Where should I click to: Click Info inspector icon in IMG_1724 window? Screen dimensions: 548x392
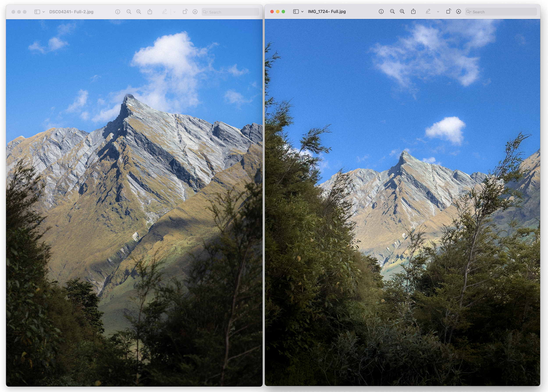381,12
